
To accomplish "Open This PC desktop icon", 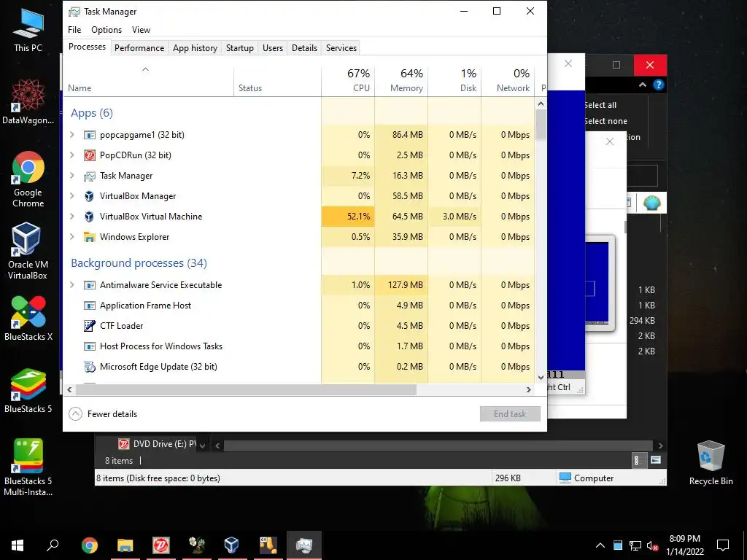I will tap(28, 29).
